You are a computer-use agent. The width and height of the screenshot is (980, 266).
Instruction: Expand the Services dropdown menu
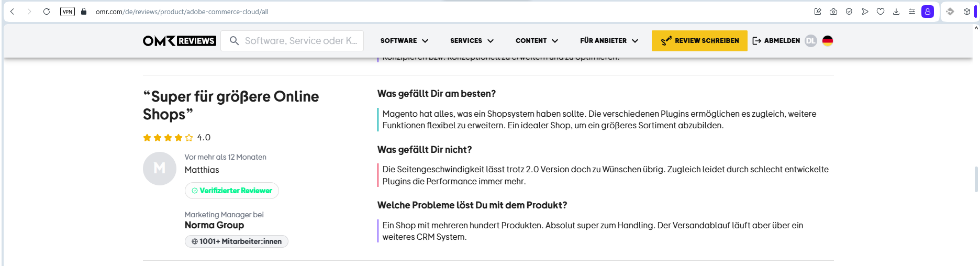[472, 41]
